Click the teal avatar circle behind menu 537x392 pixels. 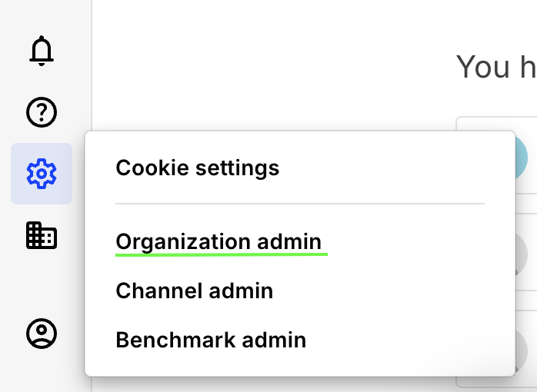coord(522,158)
